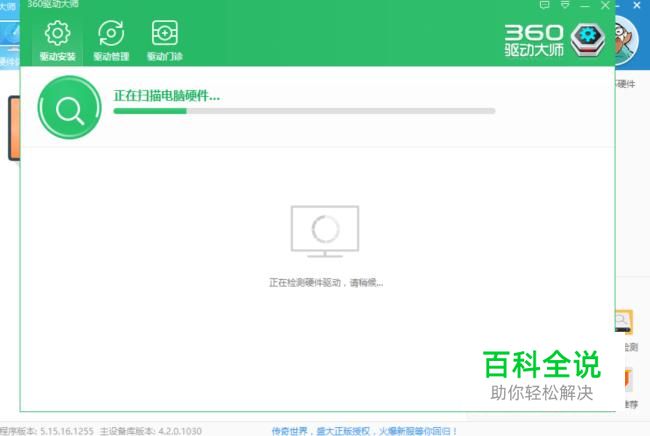Click the green magnifier scan icon

pos(69,108)
